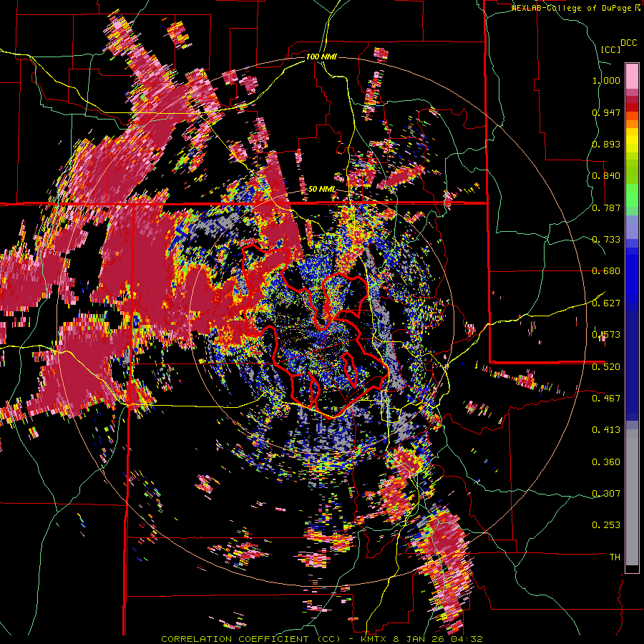Click the 0.893 value on the color scale

click(606, 144)
